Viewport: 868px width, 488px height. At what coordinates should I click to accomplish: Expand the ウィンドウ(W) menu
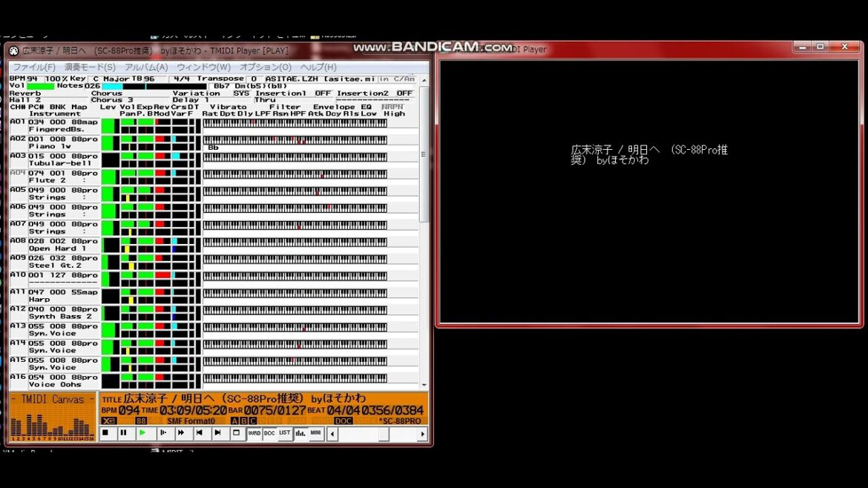203,67
